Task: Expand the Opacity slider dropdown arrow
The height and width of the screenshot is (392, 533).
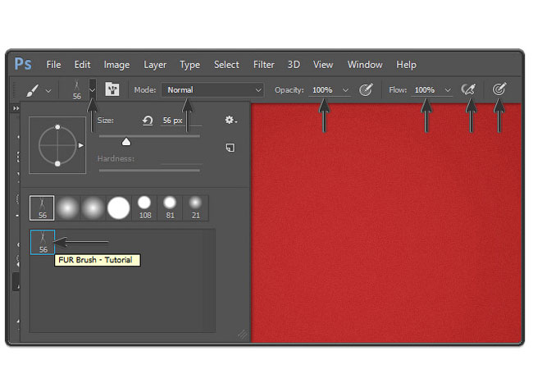Action: pyautogui.click(x=345, y=90)
